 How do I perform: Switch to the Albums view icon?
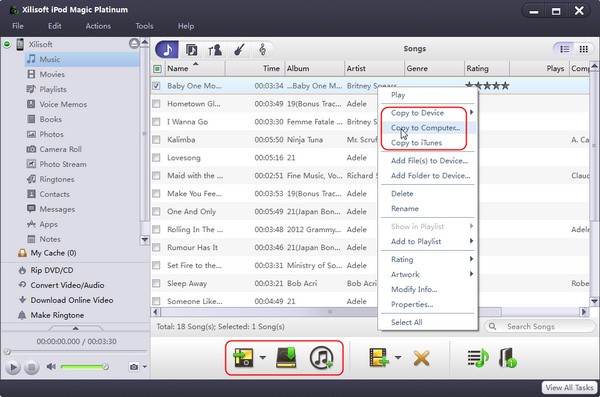pos(191,49)
